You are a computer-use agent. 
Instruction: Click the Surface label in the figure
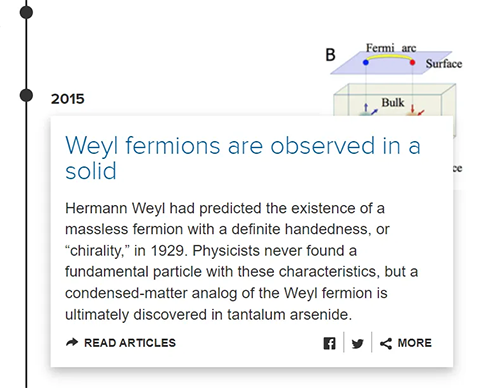[444, 64]
